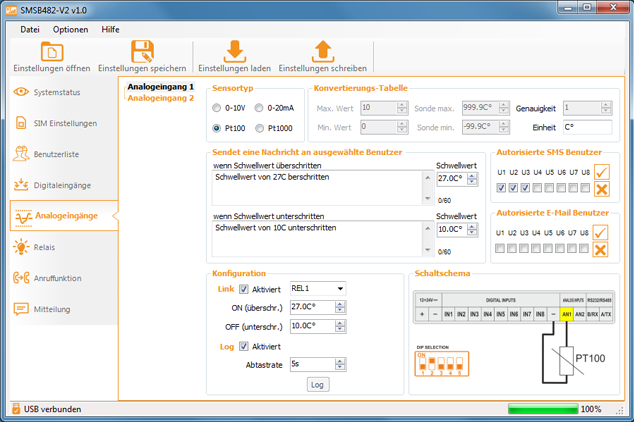Select all authorized SMS users checkmark
Screen dimensions: 634x423
click(600, 173)
